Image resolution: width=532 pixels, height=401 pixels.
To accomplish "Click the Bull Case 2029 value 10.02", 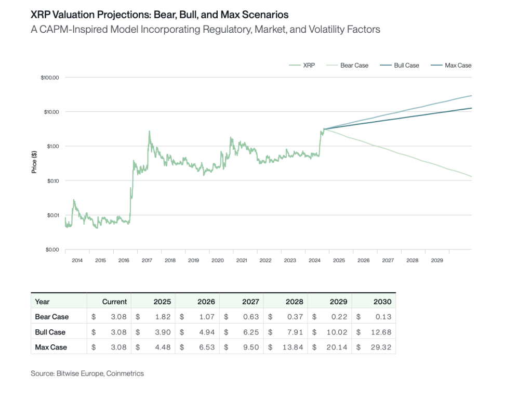I will pos(338,332).
